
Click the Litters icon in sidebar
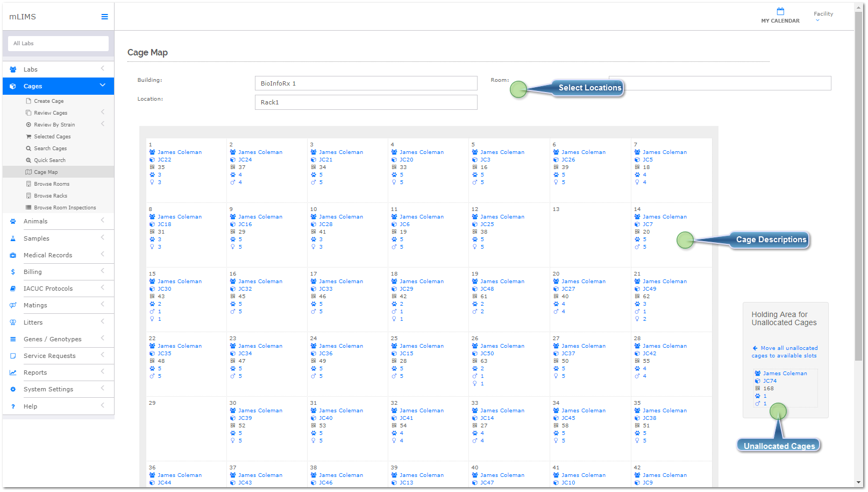[13, 322]
